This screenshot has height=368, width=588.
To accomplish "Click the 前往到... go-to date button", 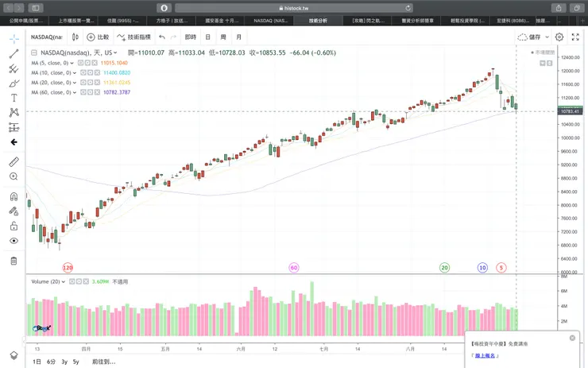I will point(104,362).
